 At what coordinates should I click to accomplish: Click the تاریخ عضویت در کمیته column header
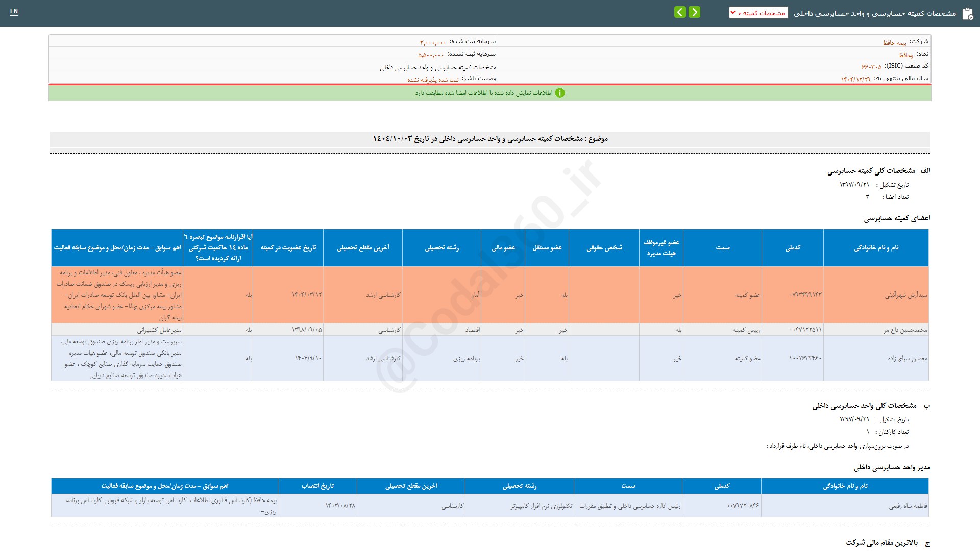(x=288, y=247)
